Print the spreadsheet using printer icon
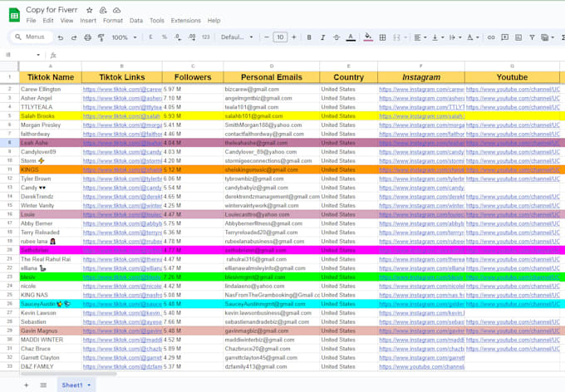The image size is (565, 392). 87,37
